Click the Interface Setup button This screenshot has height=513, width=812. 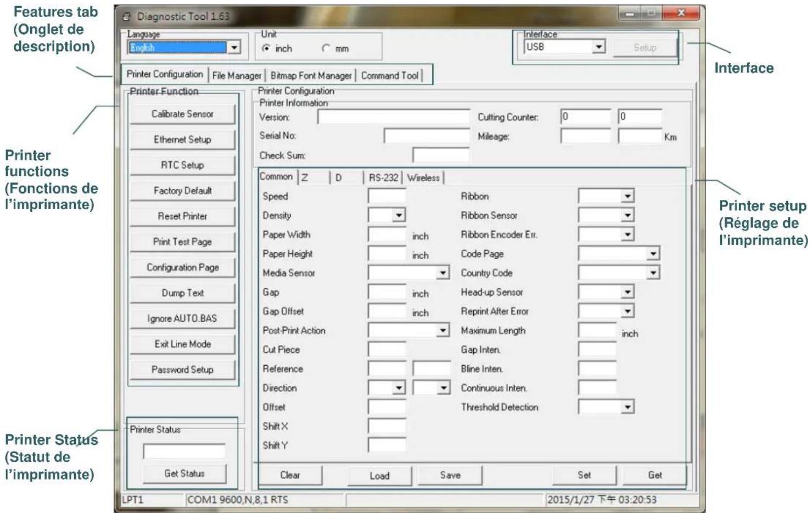pyautogui.click(x=645, y=48)
